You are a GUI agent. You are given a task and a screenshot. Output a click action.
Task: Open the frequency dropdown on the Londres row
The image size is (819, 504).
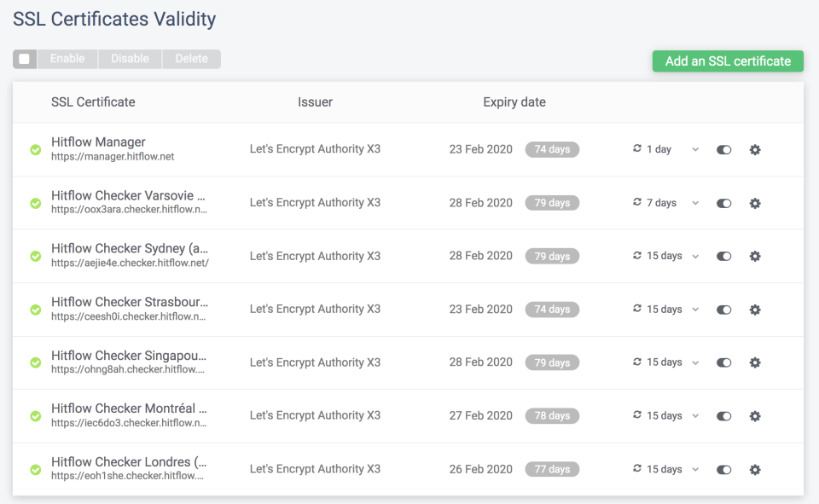[x=694, y=469]
